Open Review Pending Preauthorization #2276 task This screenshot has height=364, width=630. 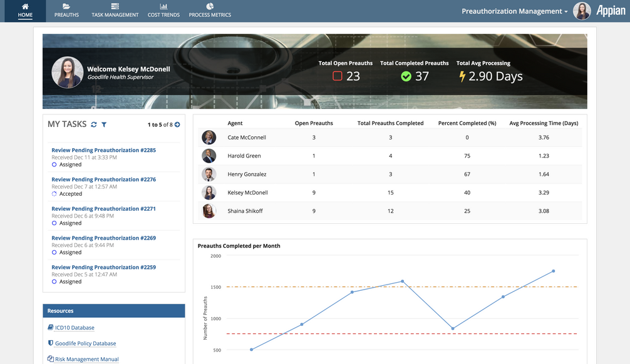103,179
